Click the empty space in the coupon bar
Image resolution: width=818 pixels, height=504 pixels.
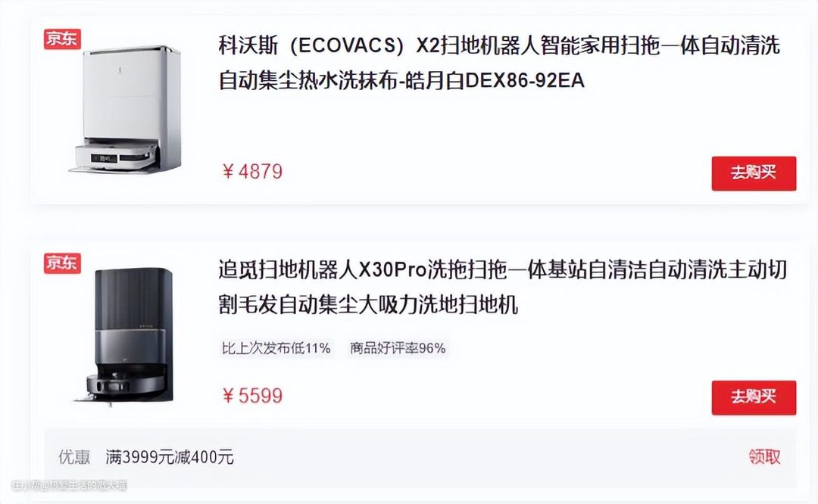tap(490, 457)
